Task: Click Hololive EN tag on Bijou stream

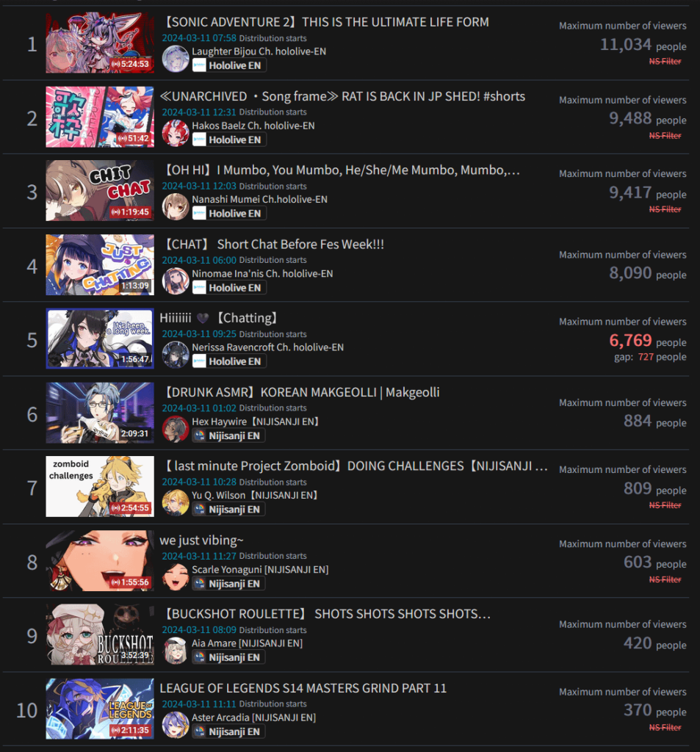Action: 229,65
